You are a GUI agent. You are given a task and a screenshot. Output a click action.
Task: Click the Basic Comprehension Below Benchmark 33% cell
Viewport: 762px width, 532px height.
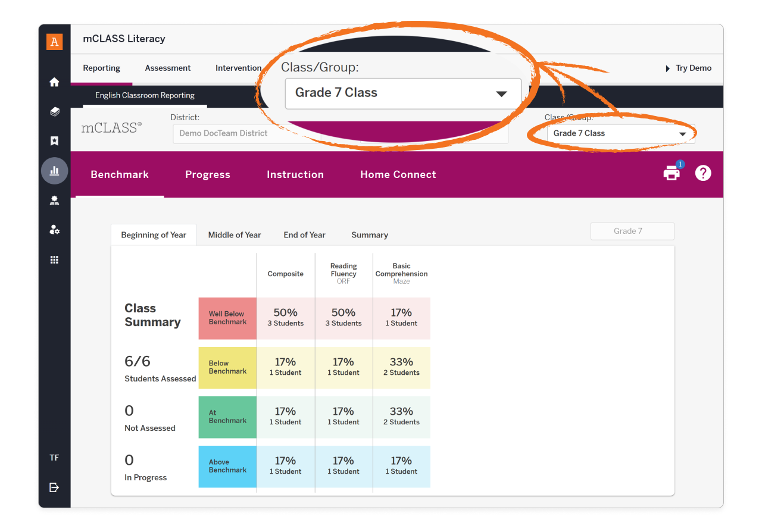pyautogui.click(x=402, y=367)
